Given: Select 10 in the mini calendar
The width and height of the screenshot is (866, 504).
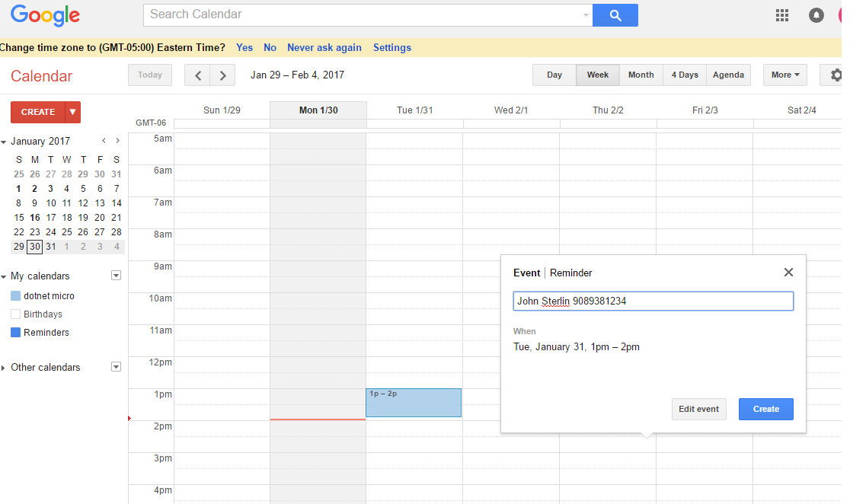Looking at the screenshot, I should 51,203.
